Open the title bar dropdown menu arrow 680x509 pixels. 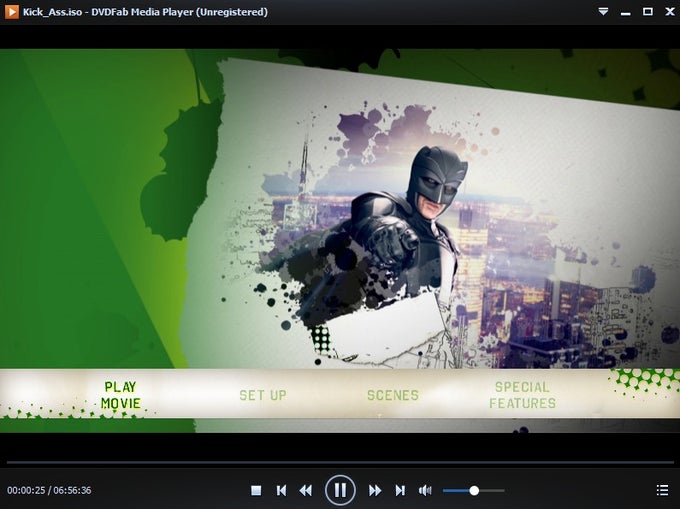pos(603,12)
